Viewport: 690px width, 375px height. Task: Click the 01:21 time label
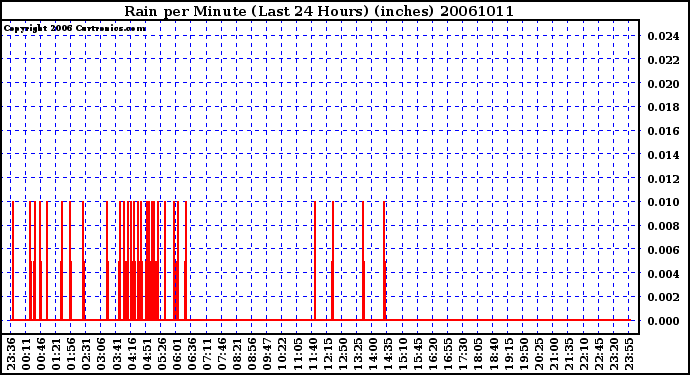pyautogui.click(x=56, y=354)
